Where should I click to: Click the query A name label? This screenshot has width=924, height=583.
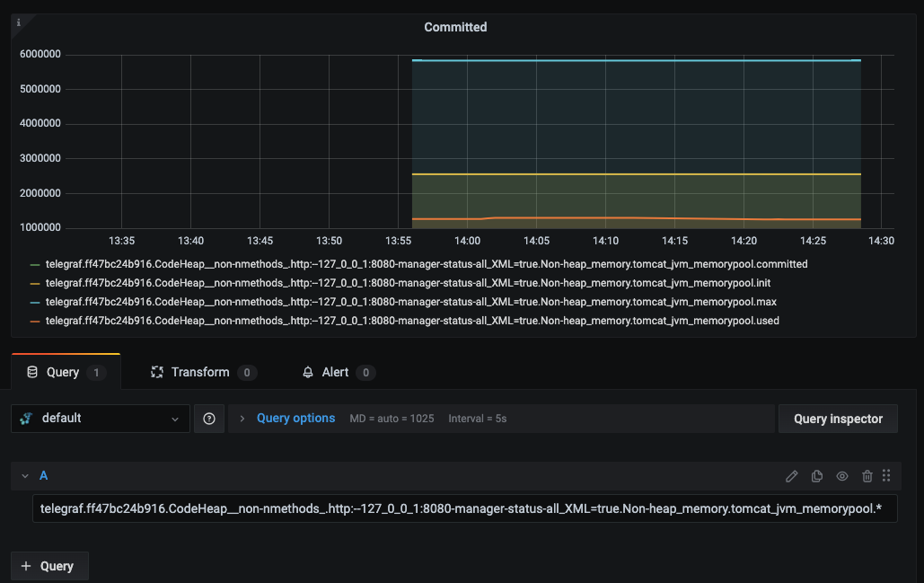pyautogui.click(x=44, y=476)
